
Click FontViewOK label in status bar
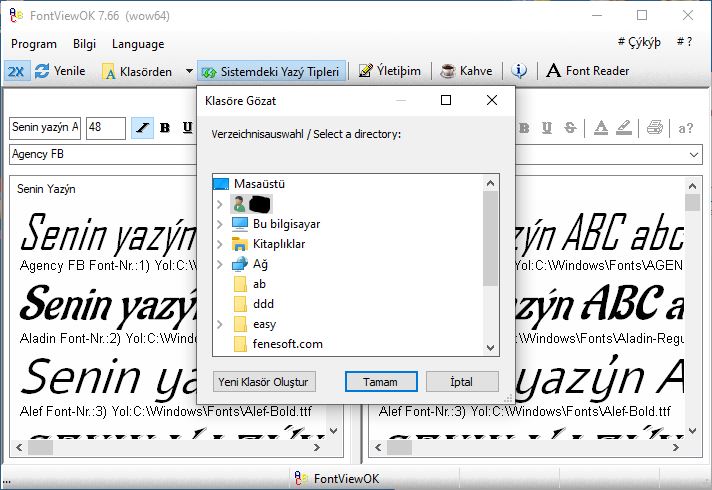point(346,479)
